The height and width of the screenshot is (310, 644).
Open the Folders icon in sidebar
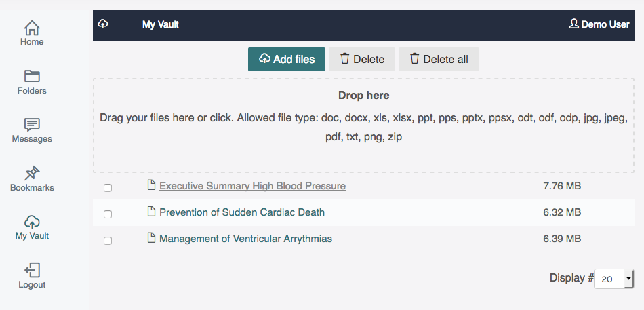click(x=32, y=76)
